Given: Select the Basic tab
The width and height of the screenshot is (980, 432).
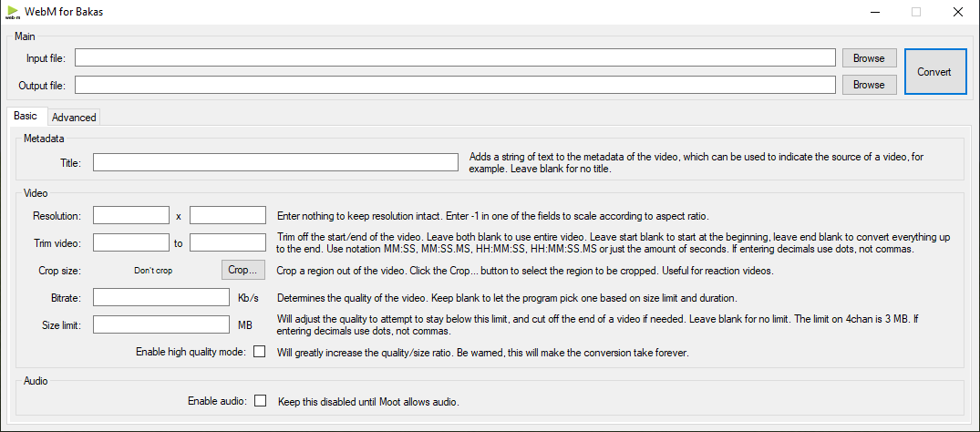Looking at the screenshot, I should click(x=26, y=116).
